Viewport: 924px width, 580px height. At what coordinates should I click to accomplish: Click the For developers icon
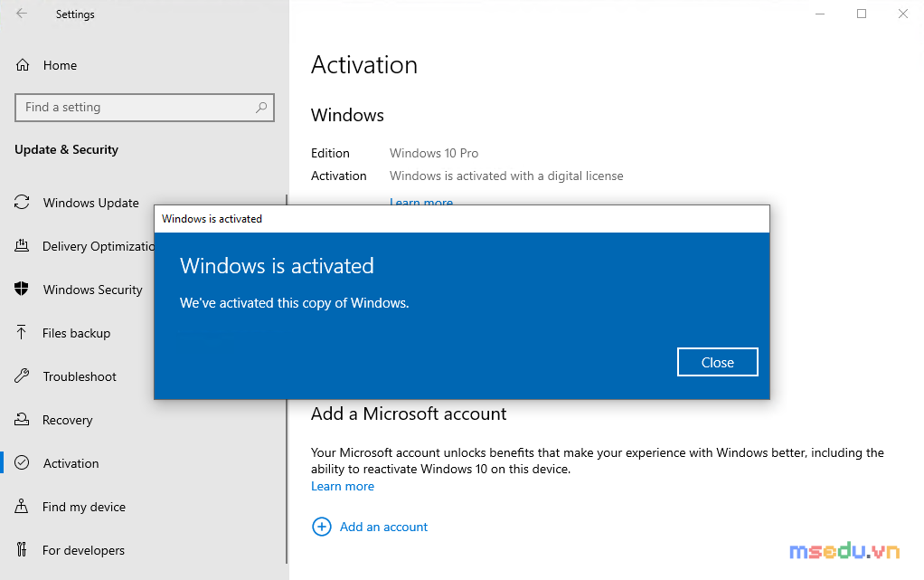point(22,550)
